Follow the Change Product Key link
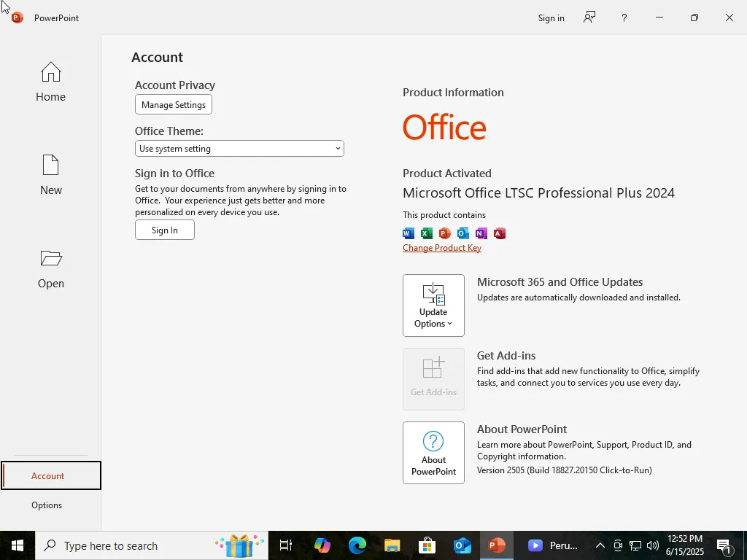747x560 pixels. 441,248
